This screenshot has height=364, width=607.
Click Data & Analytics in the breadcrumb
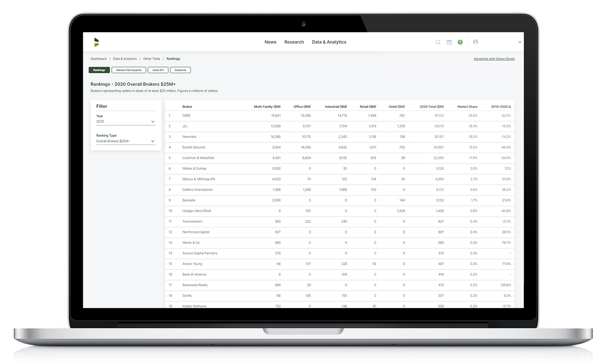point(125,59)
